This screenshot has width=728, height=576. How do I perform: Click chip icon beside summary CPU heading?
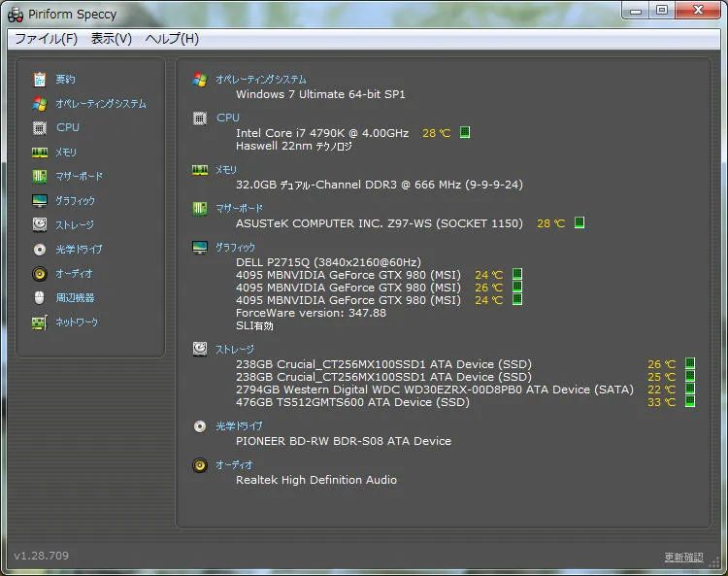pyautogui.click(x=200, y=119)
